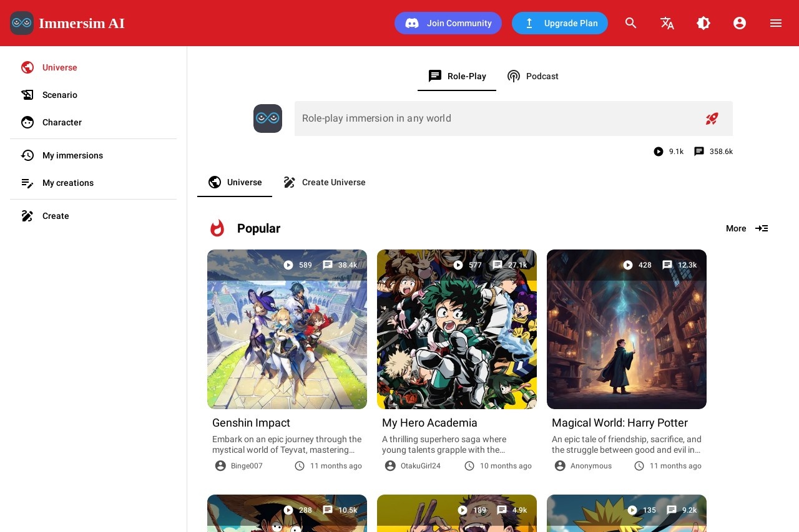The height and width of the screenshot is (532, 799).
Task: Open the My Hero Academia thumbnail
Action: pos(457,329)
